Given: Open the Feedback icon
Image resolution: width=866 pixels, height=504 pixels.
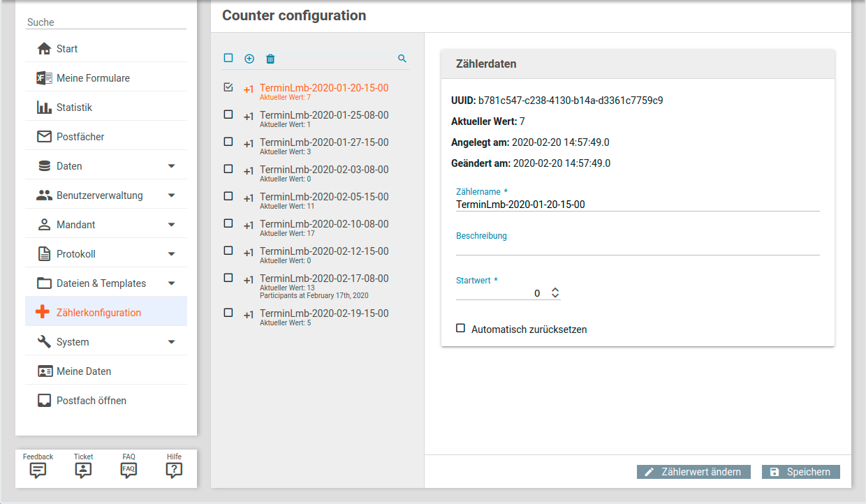Looking at the screenshot, I should click(x=38, y=470).
